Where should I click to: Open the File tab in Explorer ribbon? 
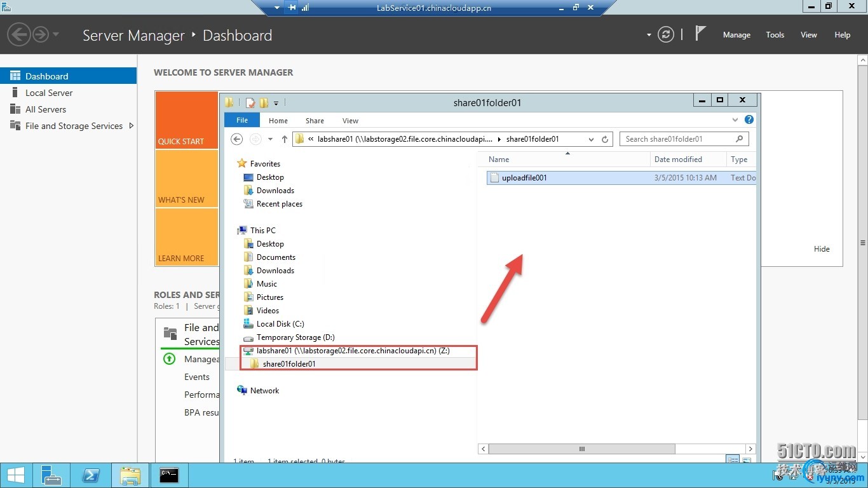242,120
